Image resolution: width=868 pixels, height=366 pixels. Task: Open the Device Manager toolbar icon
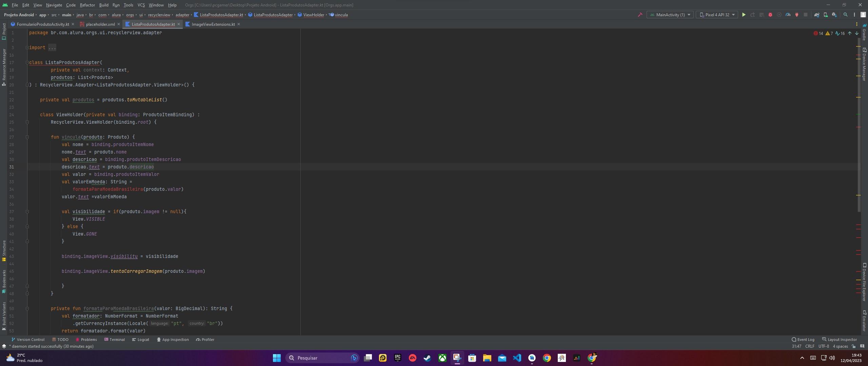[825, 15]
